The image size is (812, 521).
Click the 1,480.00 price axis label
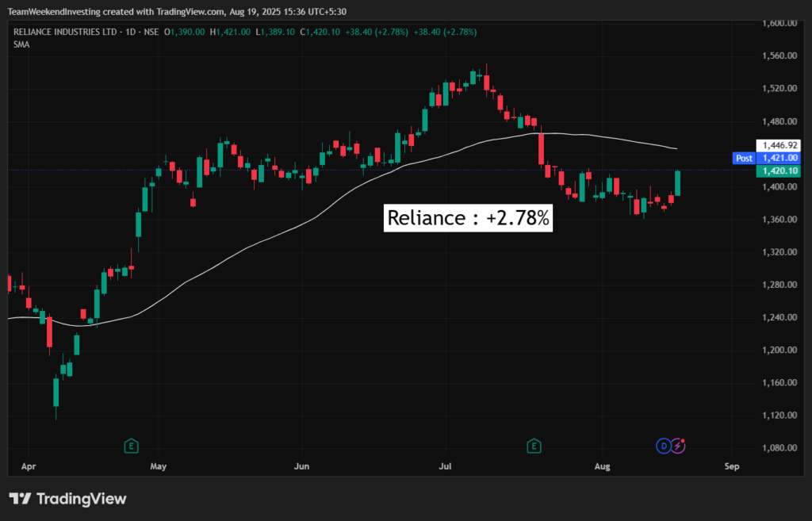pos(779,121)
